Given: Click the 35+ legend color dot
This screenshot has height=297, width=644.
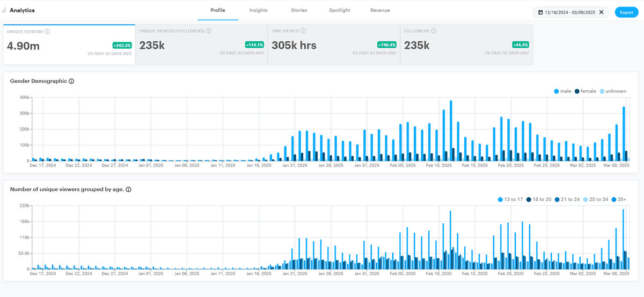Looking at the screenshot, I should point(615,199).
